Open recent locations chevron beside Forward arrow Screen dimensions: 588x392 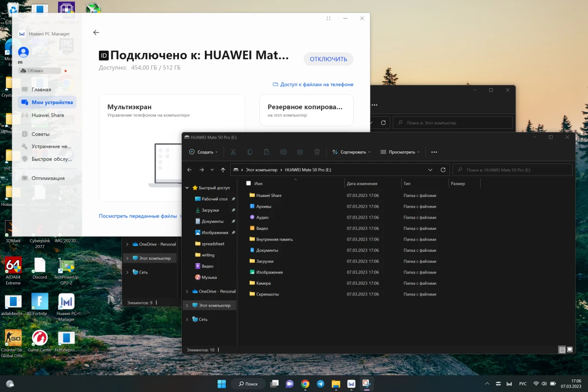tap(212, 170)
